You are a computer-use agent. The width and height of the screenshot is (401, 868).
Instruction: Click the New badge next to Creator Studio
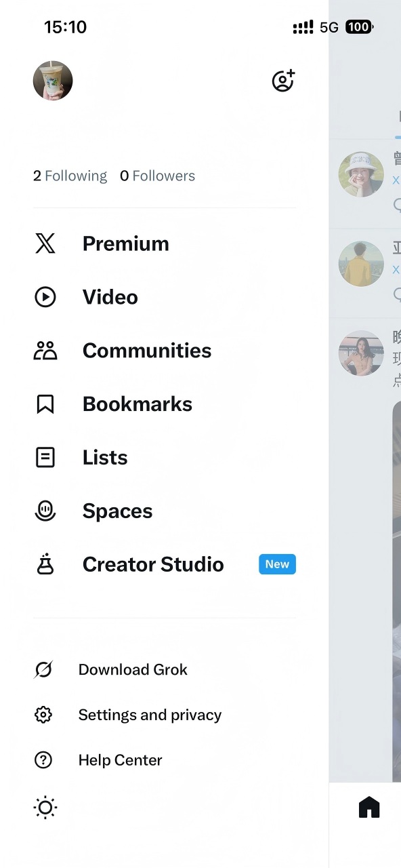tap(277, 564)
